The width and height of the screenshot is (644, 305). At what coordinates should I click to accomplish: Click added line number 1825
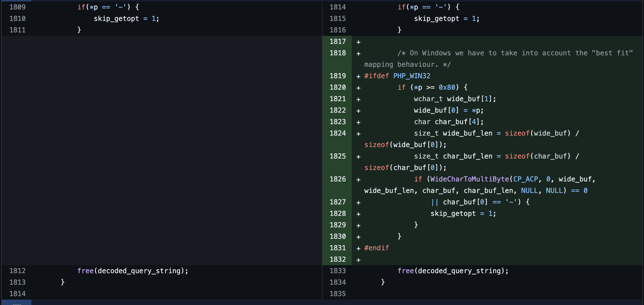point(338,156)
